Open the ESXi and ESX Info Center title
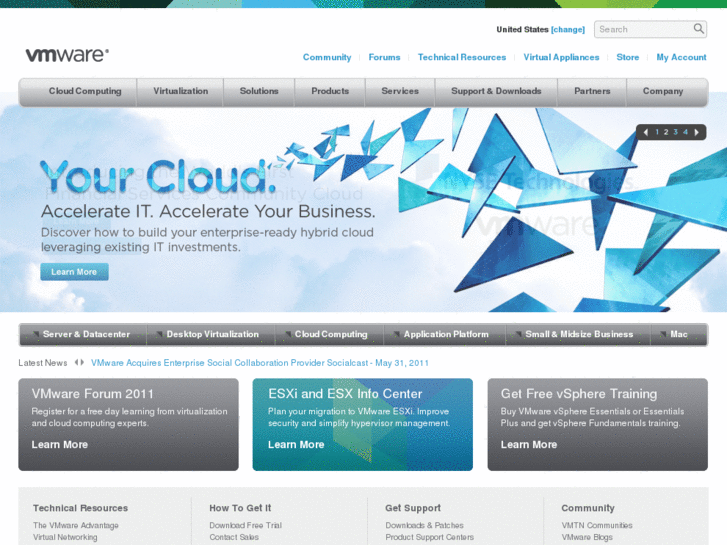 pyautogui.click(x=345, y=394)
